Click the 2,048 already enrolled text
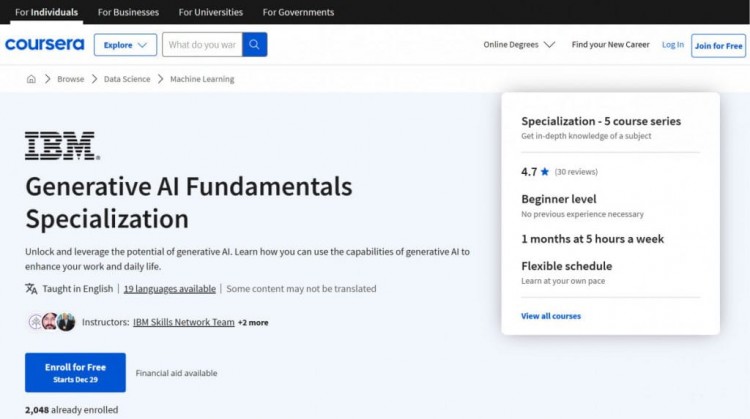The image size is (750, 419). (71, 410)
